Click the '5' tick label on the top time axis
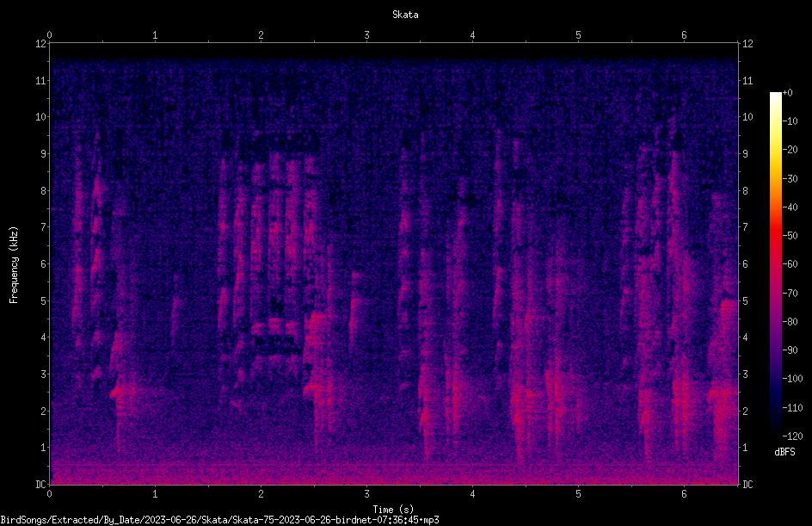 (578, 35)
